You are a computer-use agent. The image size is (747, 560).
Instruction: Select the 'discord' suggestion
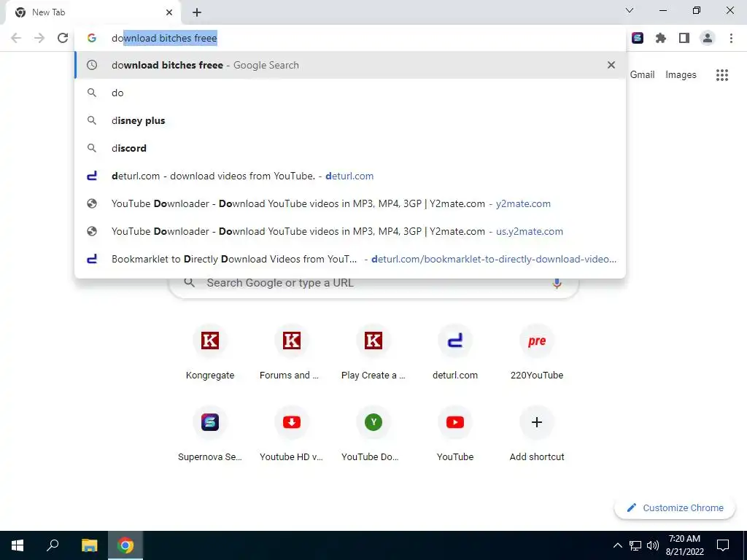tap(350, 148)
